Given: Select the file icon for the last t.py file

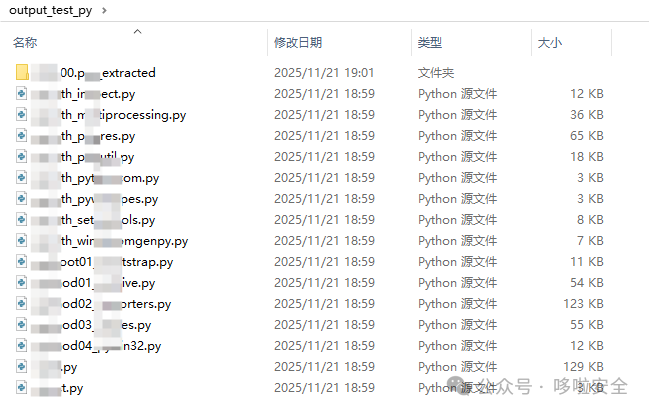Looking at the screenshot, I should pyautogui.click(x=22, y=388).
